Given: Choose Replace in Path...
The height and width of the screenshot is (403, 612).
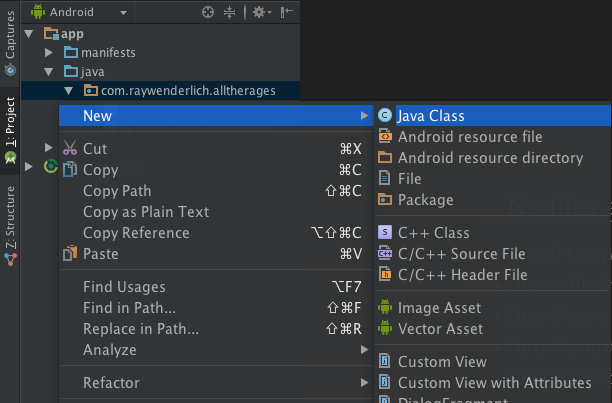Looking at the screenshot, I should [x=216, y=329].
